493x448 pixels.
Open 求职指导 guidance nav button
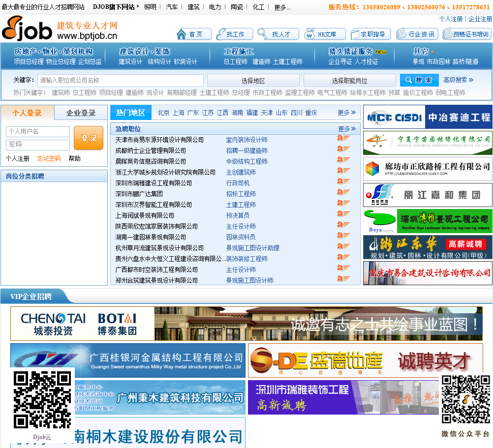(x=370, y=34)
